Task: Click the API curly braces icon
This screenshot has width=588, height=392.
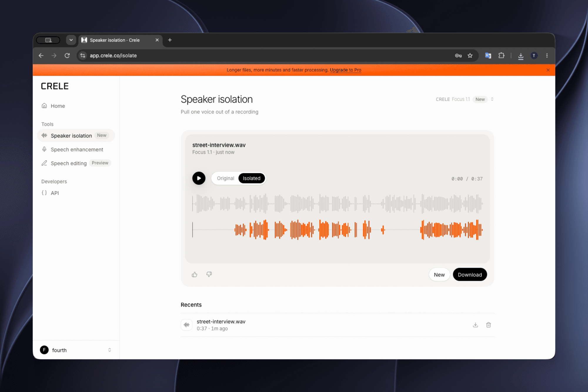Action: point(44,193)
